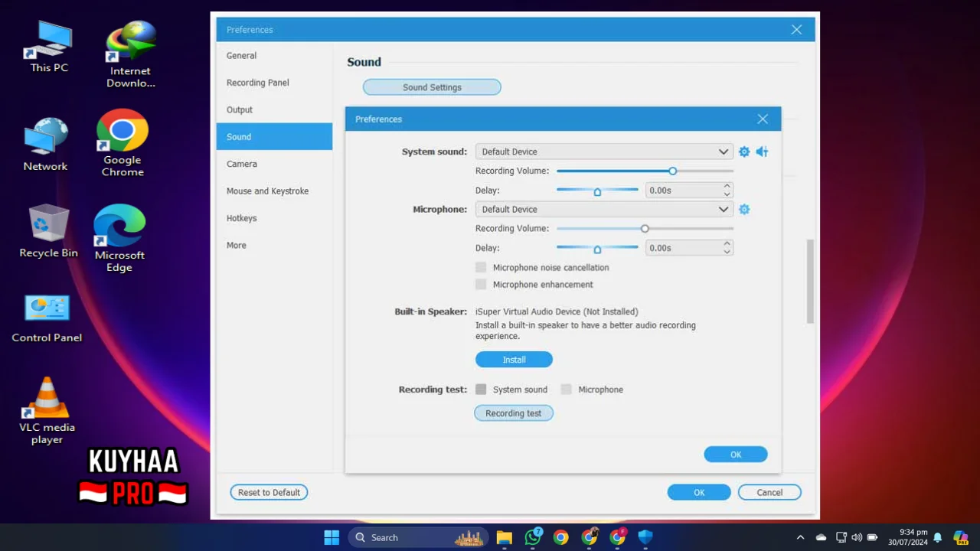Increase System sound delay stepper
Screen dimensions: 980x551
coord(727,186)
